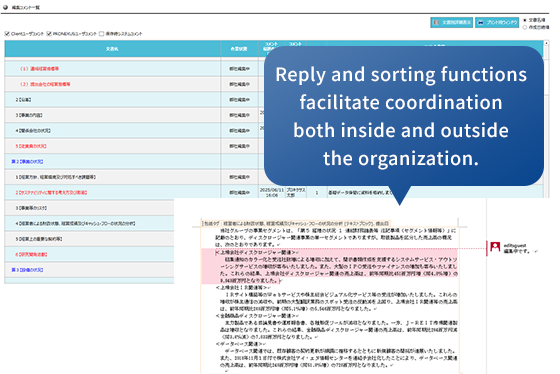This screenshot has width=560, height=374.
Task: Open the （1）連結経営指標等 row
Action: click(x=39, y=69)
